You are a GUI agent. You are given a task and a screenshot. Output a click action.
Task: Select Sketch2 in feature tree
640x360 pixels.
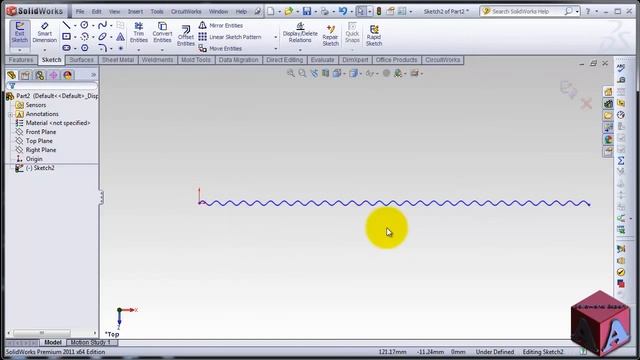[x=40, y=168]
